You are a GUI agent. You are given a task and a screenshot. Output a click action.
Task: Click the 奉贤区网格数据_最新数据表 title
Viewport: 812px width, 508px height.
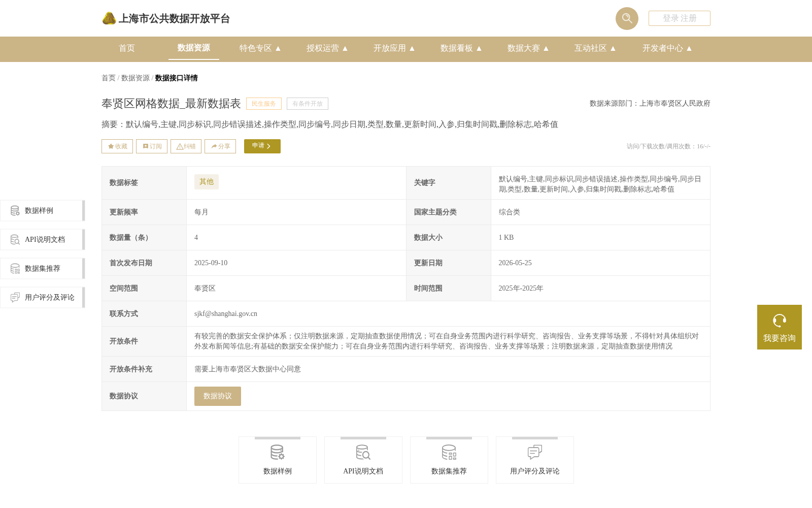(171, 104)
